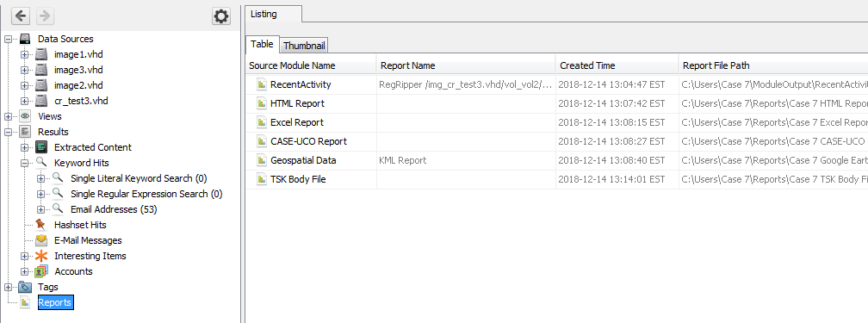Expand Single Literal Keyword Search node
Screen dimensions: 868x323
tap(41, 178)
